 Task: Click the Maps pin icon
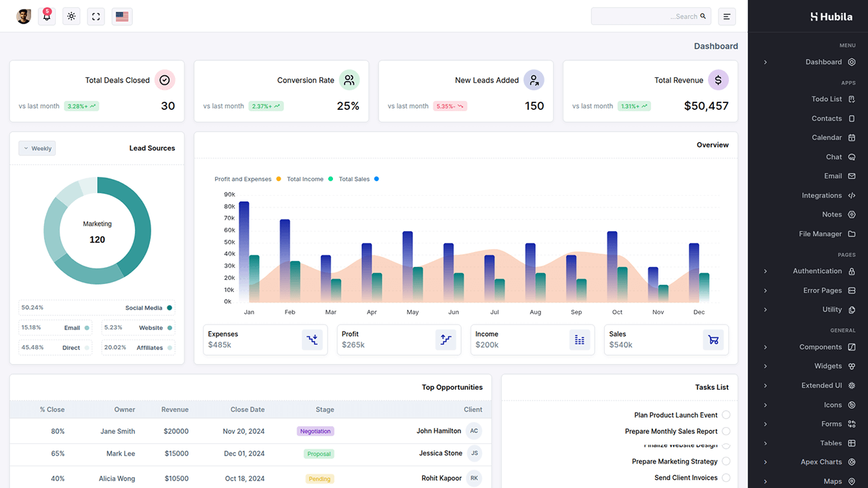pyautogui.click(x=852, y=481)
